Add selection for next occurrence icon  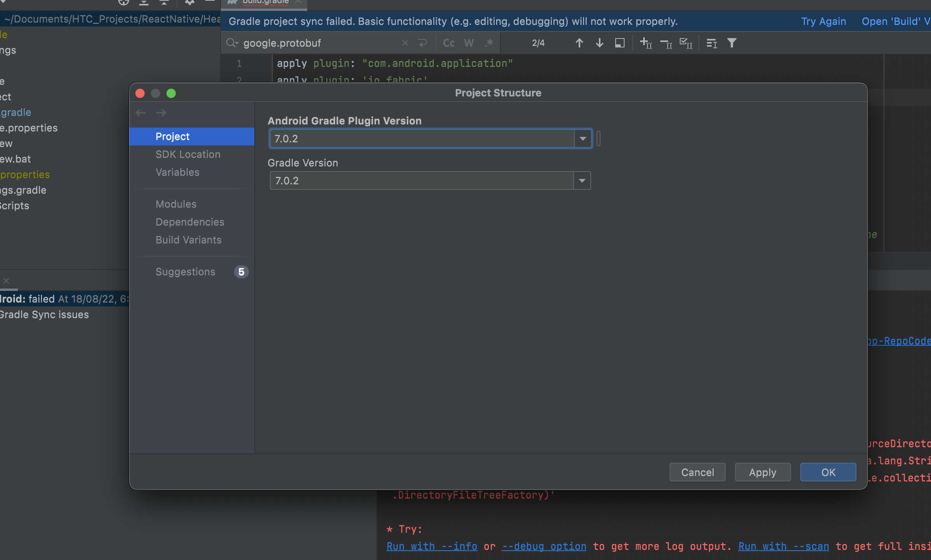coord(646,43)
